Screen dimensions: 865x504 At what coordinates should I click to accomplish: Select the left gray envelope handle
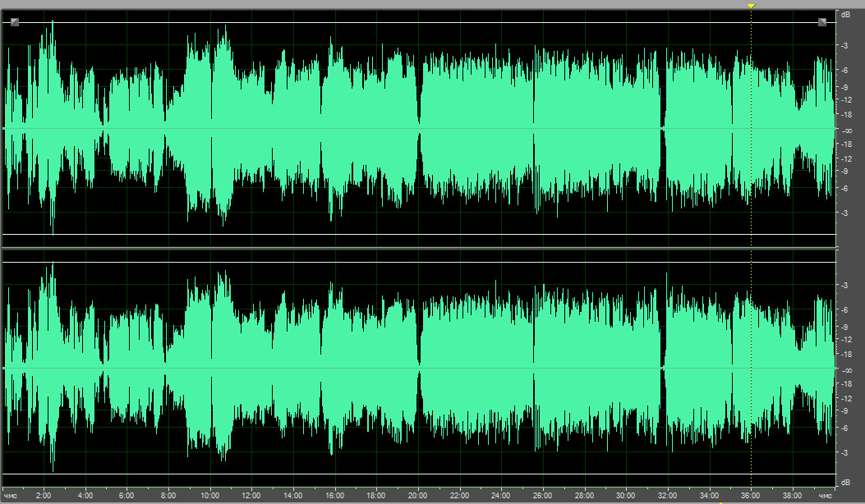(x=15, y=22)
